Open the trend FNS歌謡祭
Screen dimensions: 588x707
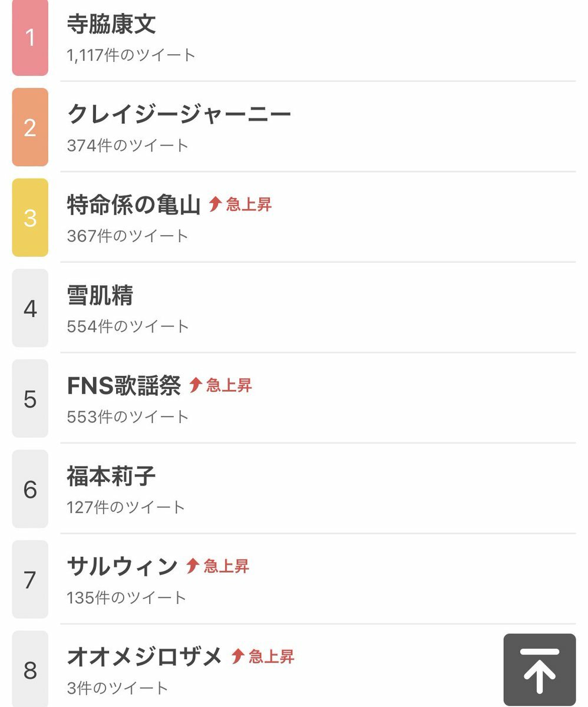[x=124, y=385]
